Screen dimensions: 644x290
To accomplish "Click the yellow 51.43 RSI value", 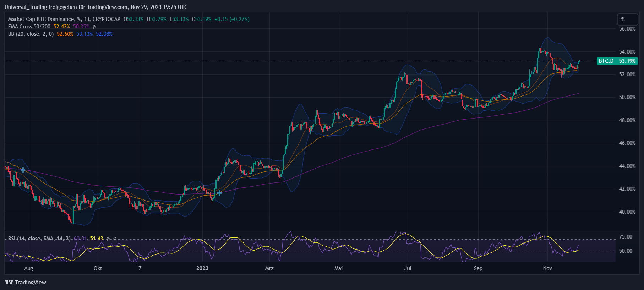I will pyautogui.click(x=97, y=239).
